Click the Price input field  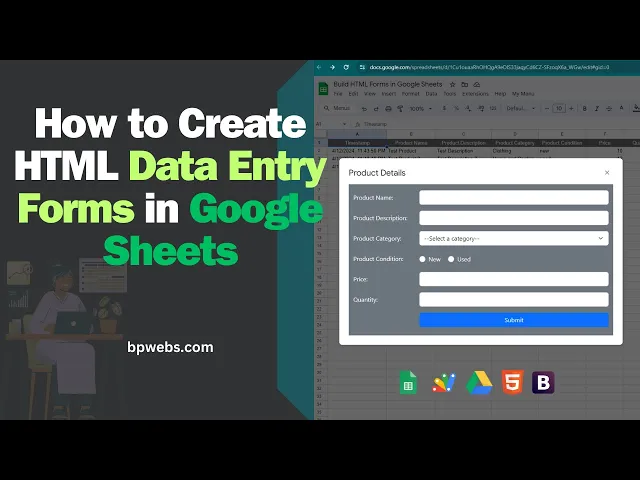click(x=514, y=279)
